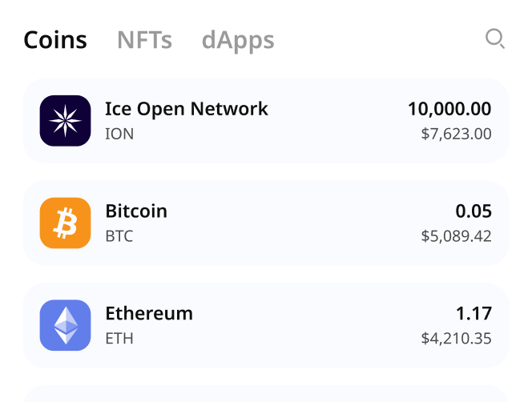This screenshot has height=402, width=532.
Task: Click the 1.17 Ethereum balance
Action: [474, 313]
